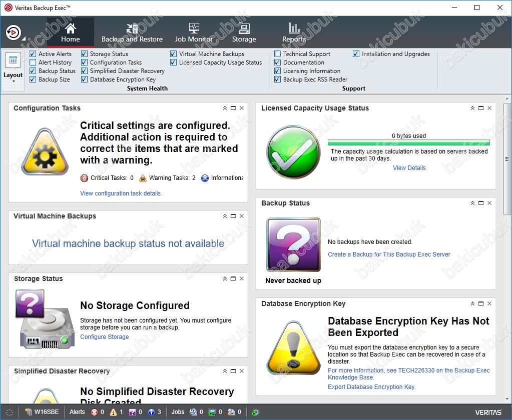This screenshot has width=512, height=420.
Task: Collapse the Database Encryption Key panel
Action: point(472,303)
